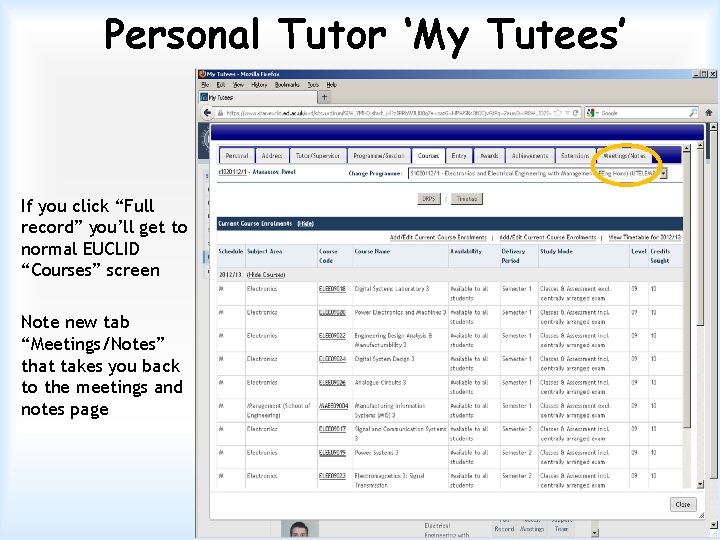Open the Tools menu
This screenshot has width=720, height=540.
coord(313,84)
